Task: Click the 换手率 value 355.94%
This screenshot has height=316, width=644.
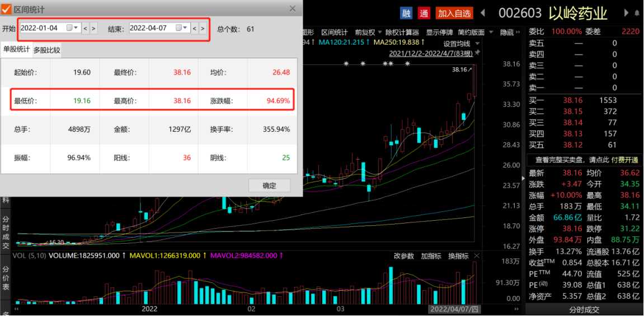Action: (276, 129)
